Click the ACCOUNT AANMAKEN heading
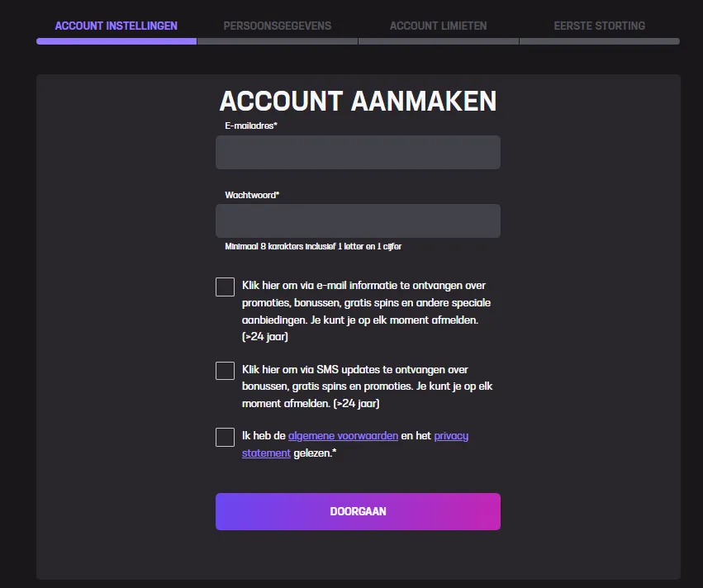 [358, 101]
